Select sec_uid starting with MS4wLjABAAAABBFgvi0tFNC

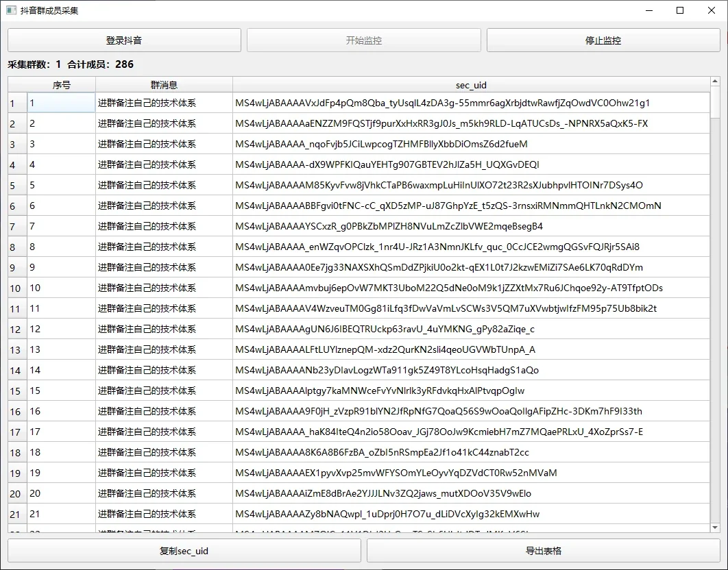471,206
